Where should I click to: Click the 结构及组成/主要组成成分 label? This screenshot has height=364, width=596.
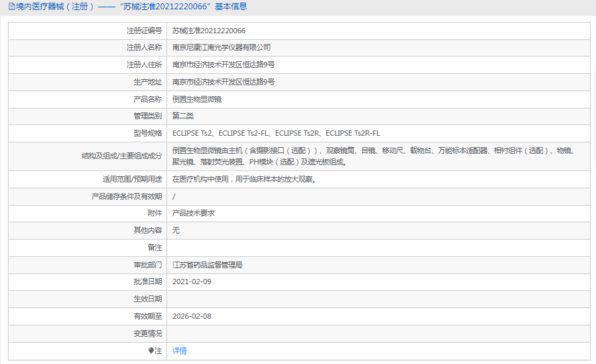(x=122, y=156)
